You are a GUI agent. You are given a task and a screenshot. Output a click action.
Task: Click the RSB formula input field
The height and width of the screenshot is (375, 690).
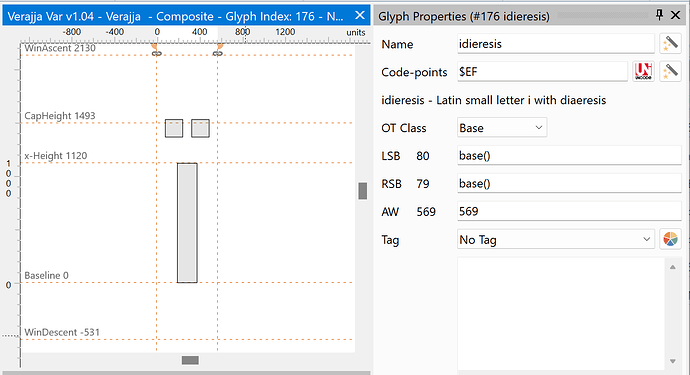569,184
